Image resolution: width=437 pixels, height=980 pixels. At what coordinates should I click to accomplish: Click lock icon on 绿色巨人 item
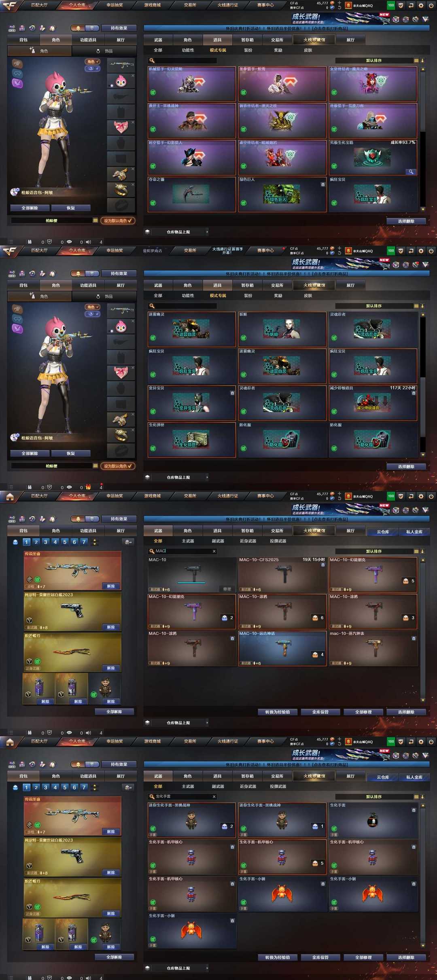tap(322, 184)
